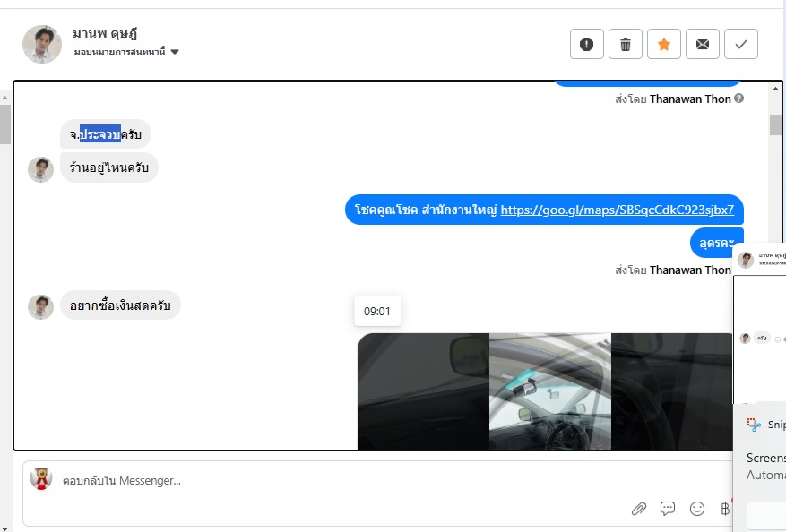Delete conversation using the trash icon
The height and width of the screenshot is (532, 786).
(625, 44)
